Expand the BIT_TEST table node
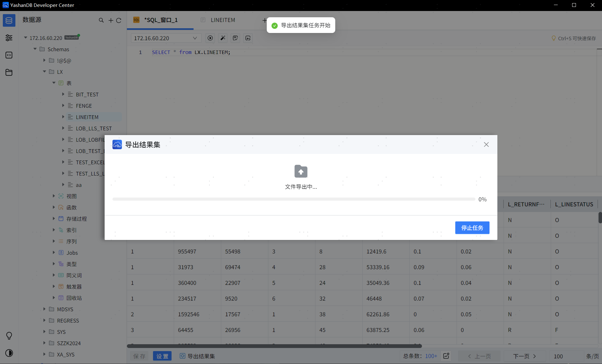 [x=63, y=94]
